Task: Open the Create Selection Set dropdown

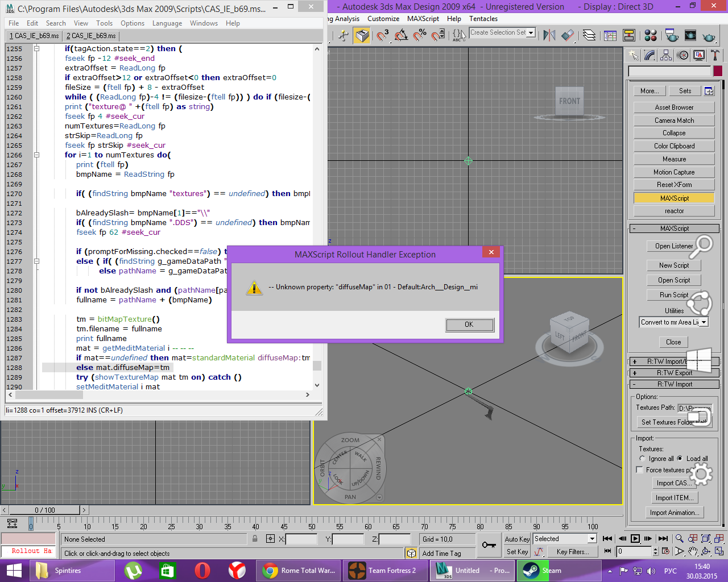Action: [x=503, y=33]
